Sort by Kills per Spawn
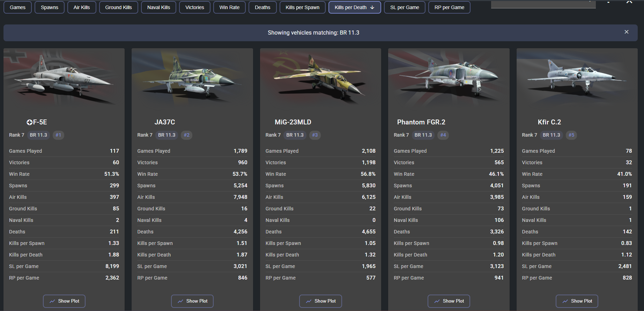The height and width of the screenshot is (311, 644). [x=302, y=7]
